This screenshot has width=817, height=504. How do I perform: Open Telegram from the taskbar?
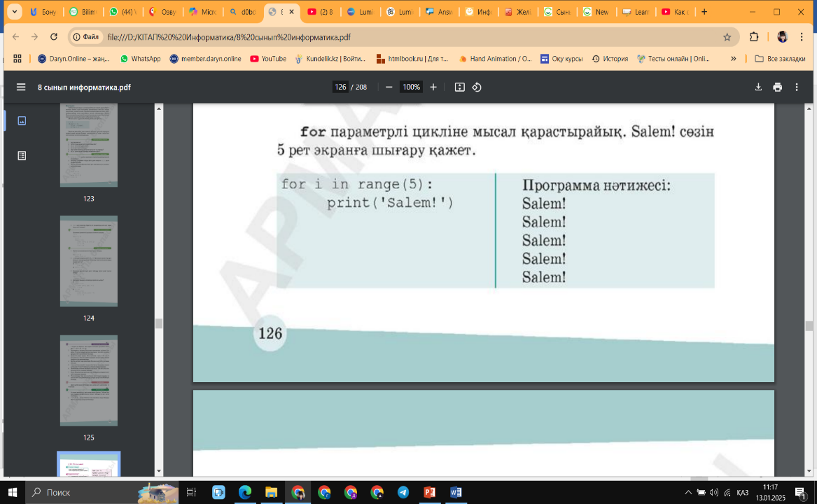click(403, 492)
